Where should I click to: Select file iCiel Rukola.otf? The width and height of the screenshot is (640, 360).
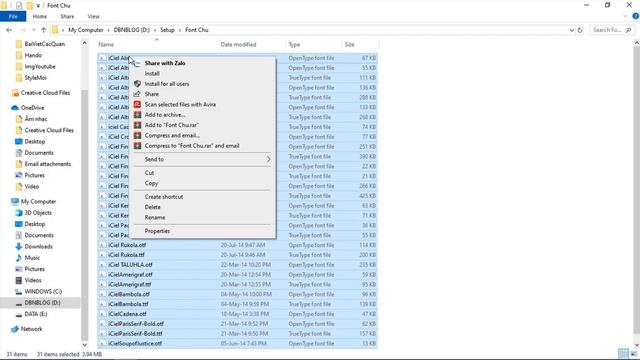coord(127,245)
